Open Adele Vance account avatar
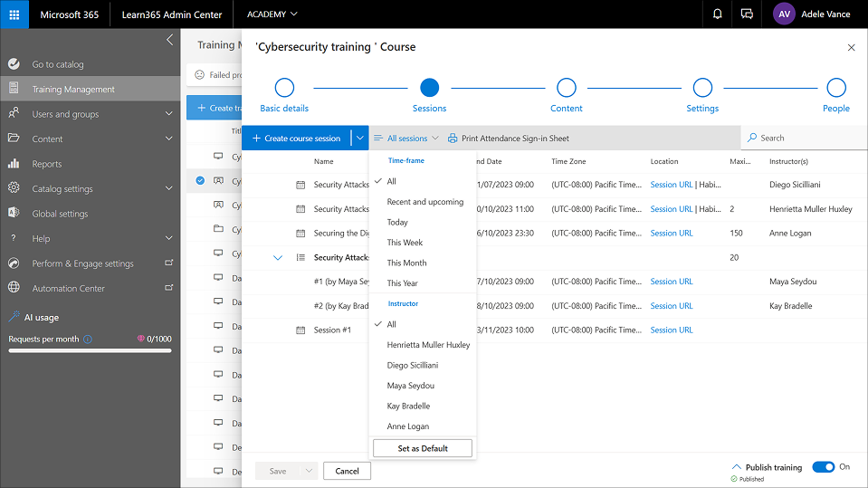 pos(784,14)
